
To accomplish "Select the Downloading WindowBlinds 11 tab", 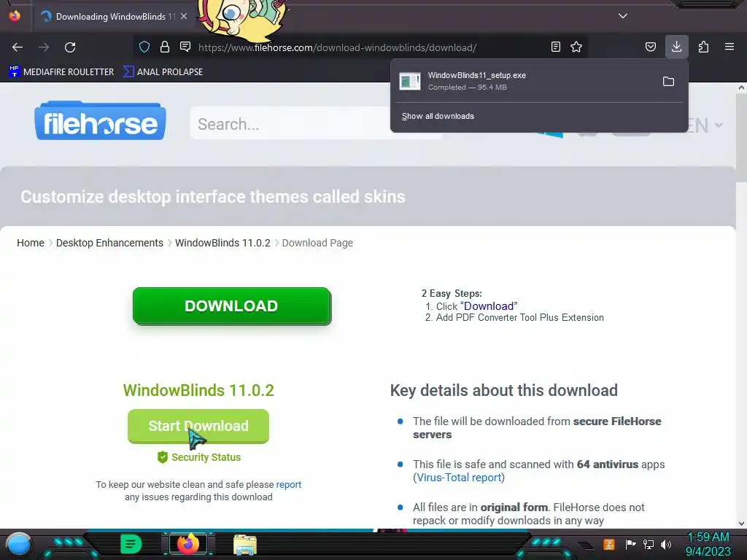I will (115, 16).
